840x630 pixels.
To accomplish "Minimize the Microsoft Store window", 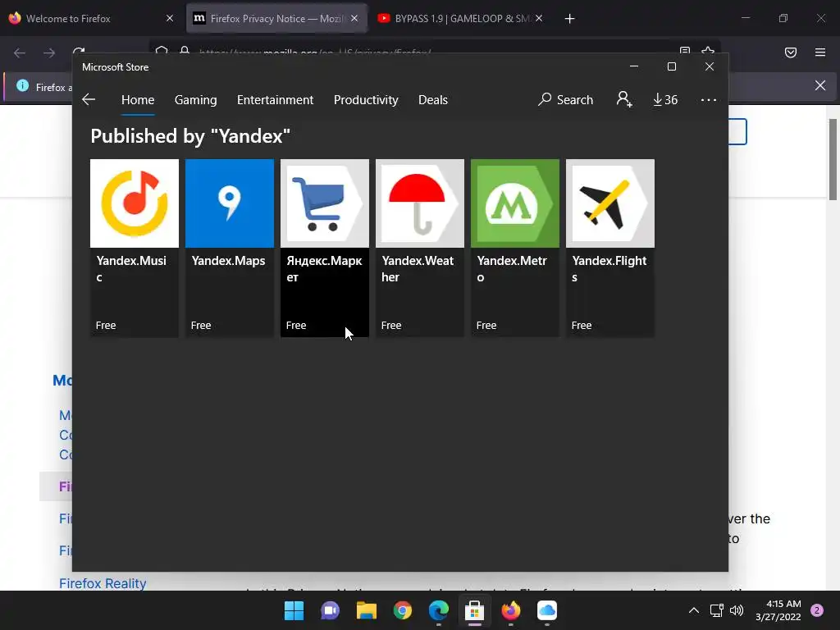I will coord(634,66).
